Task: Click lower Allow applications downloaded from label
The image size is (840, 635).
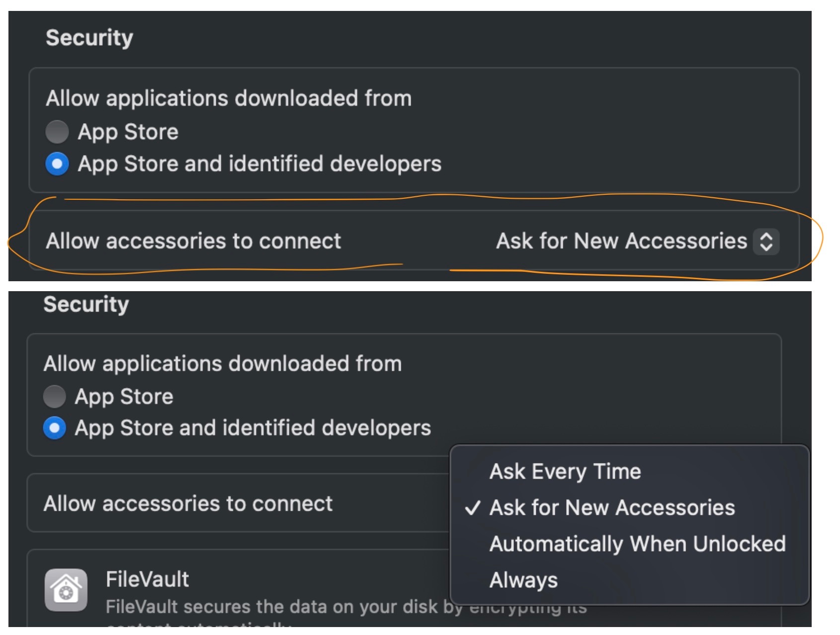Action: [x=222, y=364]
